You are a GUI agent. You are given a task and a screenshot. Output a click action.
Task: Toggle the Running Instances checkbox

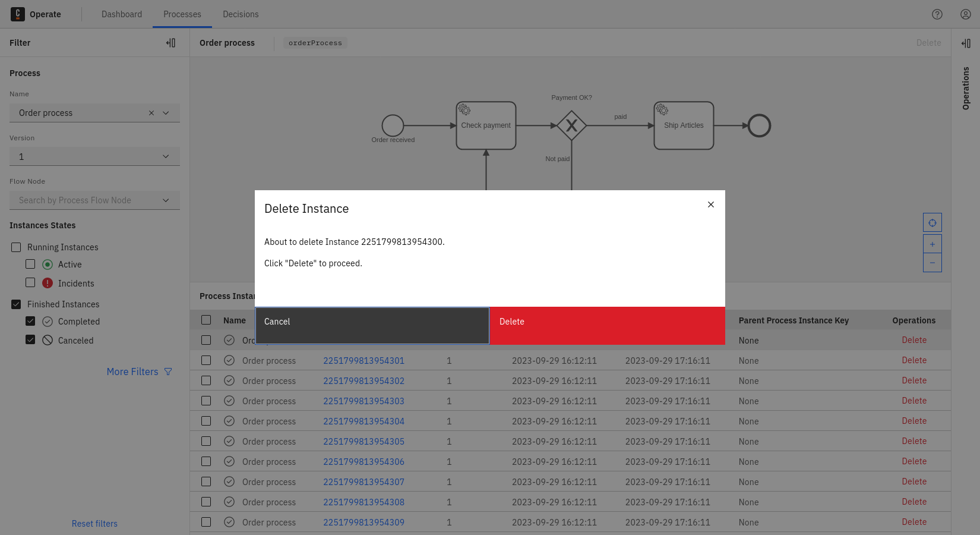(16, 247)
